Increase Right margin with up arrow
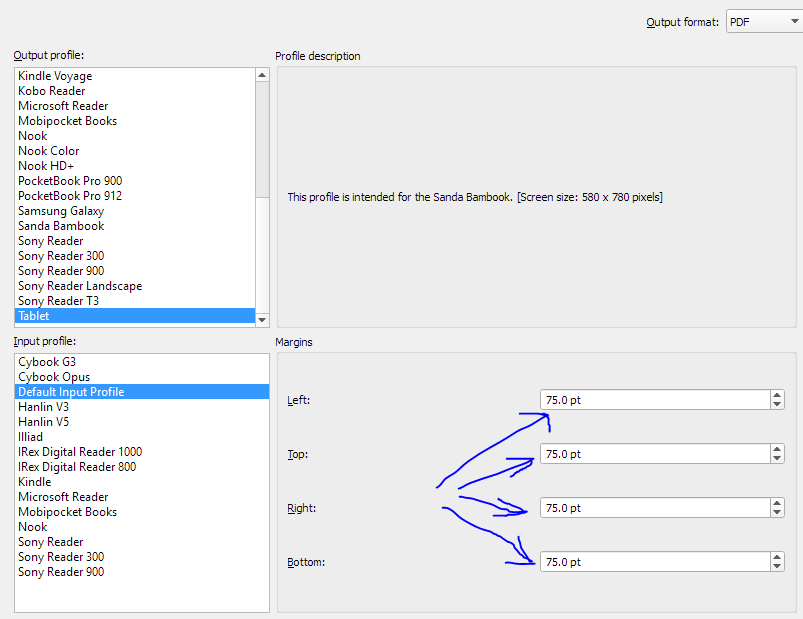803x619 pixels. [777, 503]
